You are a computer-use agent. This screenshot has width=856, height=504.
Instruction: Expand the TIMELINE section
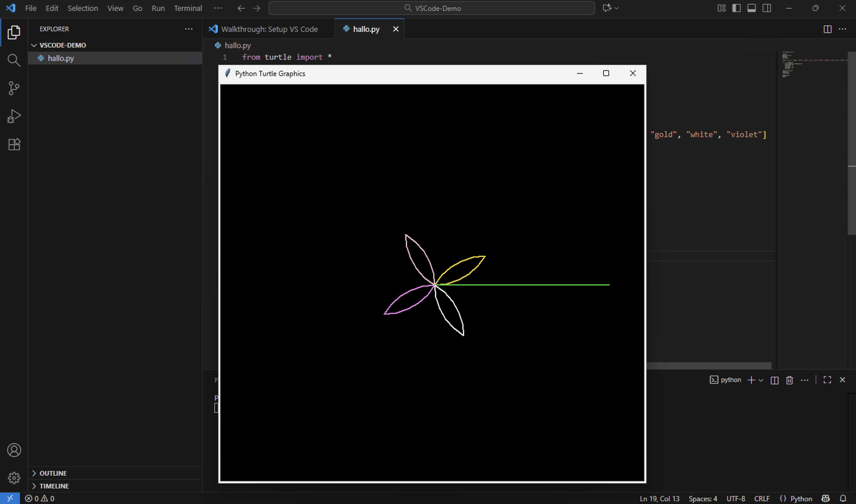point(54,486)
